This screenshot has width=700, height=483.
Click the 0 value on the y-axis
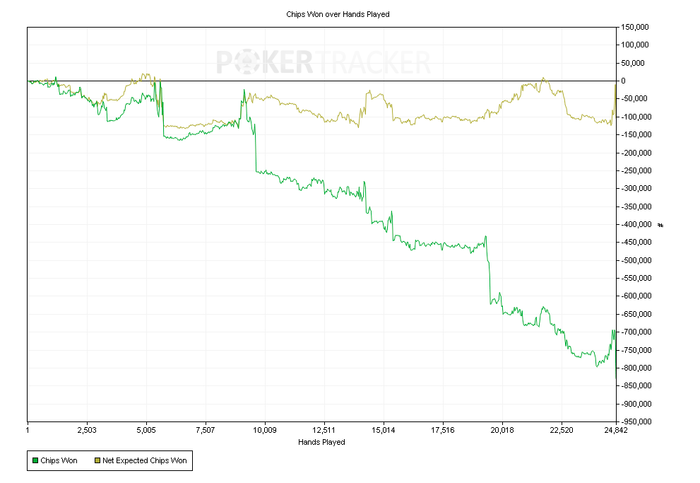(624, 81)
